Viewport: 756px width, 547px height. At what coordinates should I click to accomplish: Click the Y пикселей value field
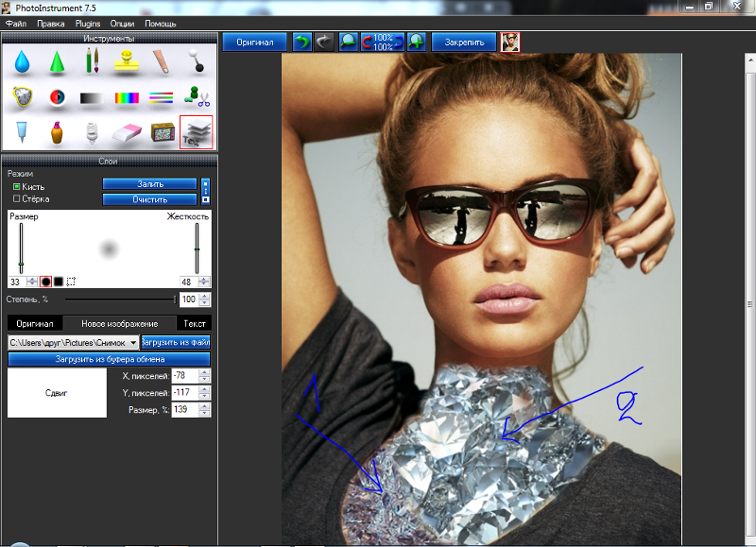[185, 393]
